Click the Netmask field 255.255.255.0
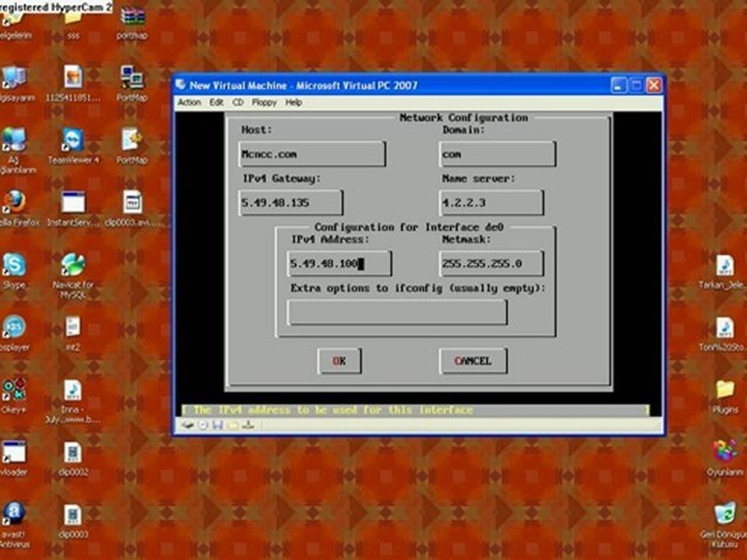The height and width of the screenshot is (560, 747). tap(491, 264)
